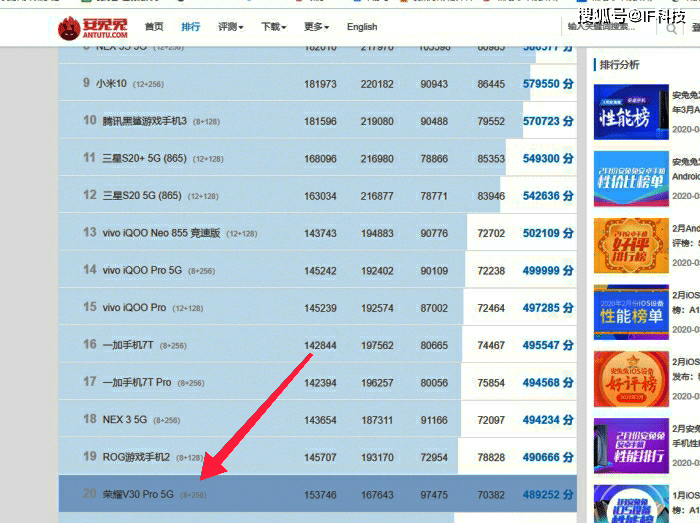Click UX score 70382 for 荣耀V30 Pro

[x=491, y=495]
